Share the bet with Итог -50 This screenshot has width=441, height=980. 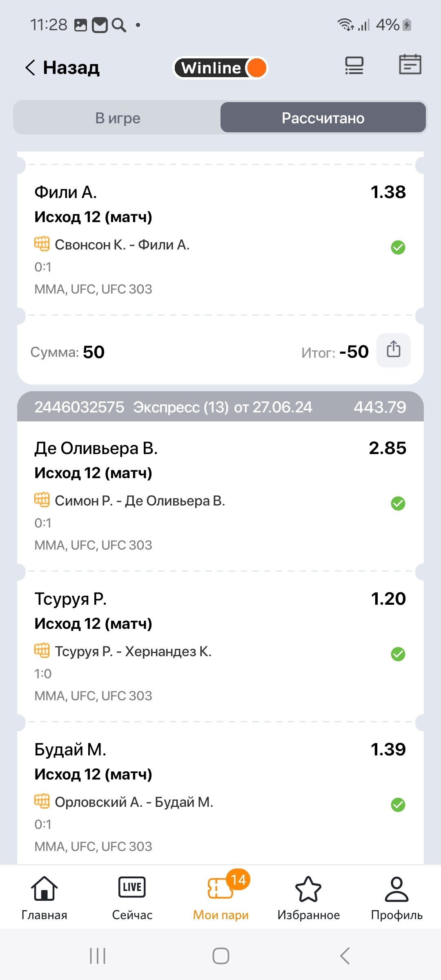(x=393, y=350)
